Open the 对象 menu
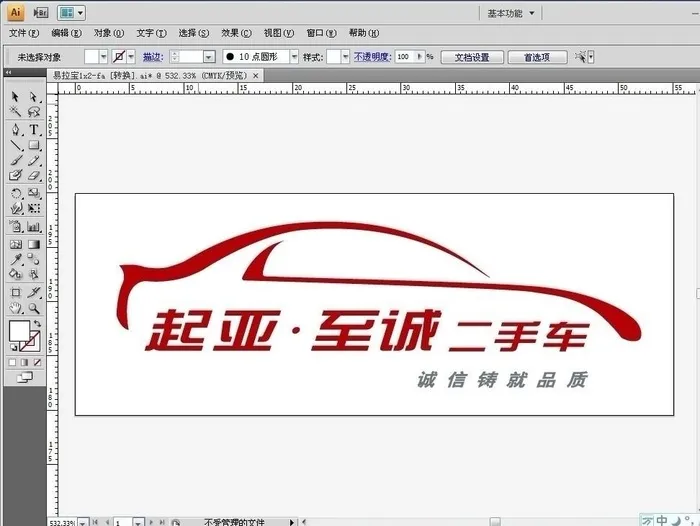 pos(109,33)
